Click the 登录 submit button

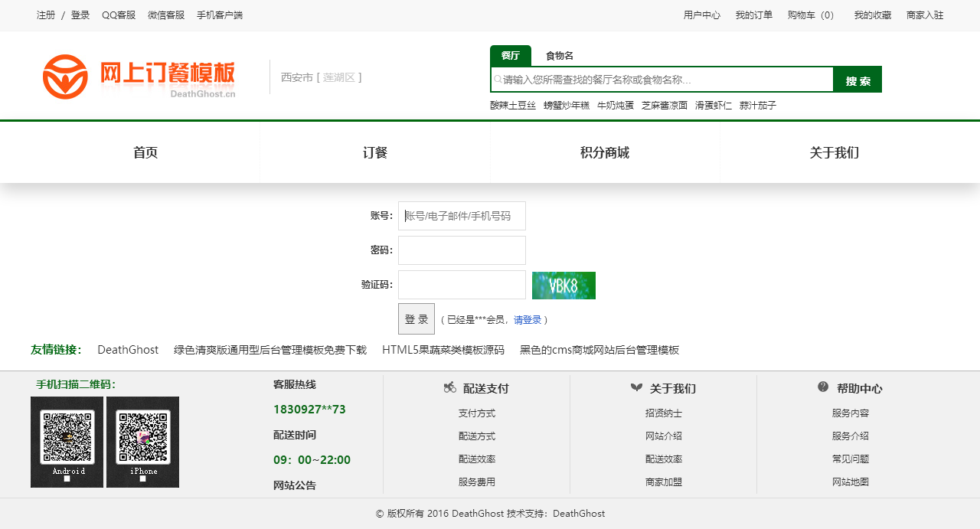click(x=416, y=319)
